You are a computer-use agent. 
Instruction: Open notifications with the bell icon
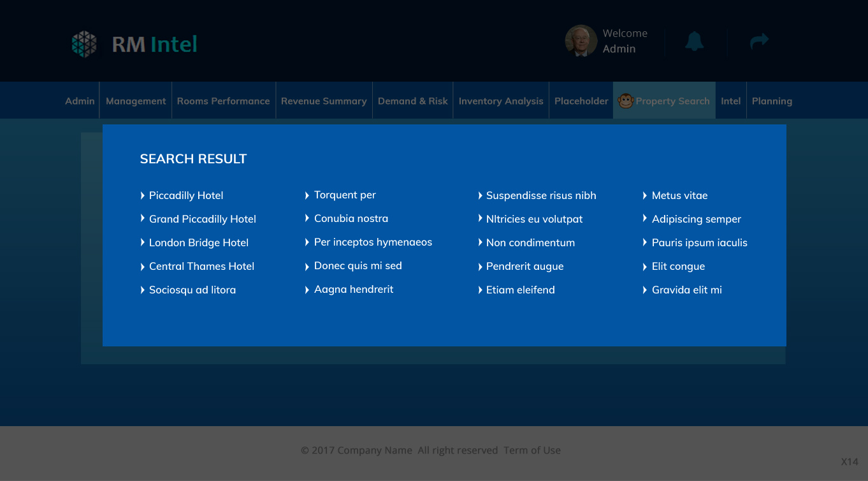click(695, 41)
